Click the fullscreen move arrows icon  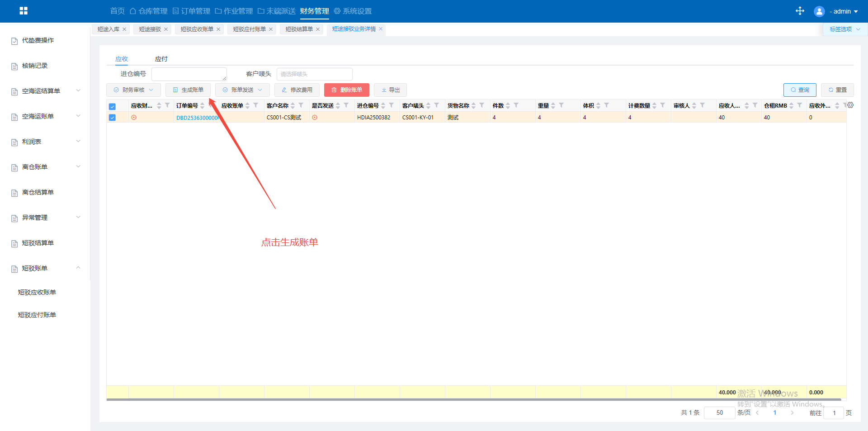tap(800, 11)
